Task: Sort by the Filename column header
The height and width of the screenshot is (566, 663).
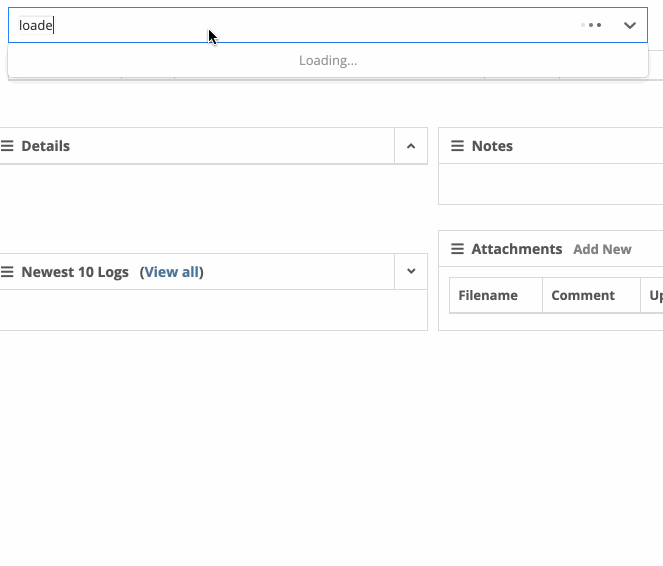Action: 488,295
